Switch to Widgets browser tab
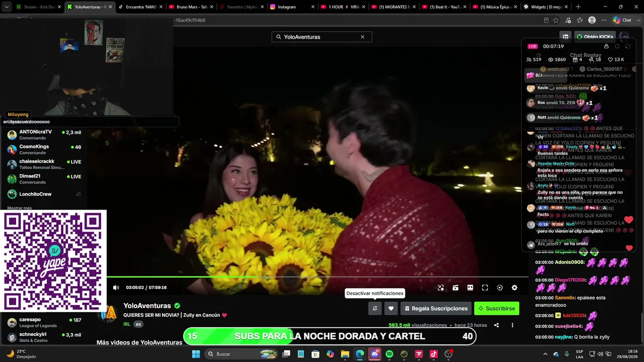This screenshot has width=644, height=362. pyautogui.click(x=545, y=7)
